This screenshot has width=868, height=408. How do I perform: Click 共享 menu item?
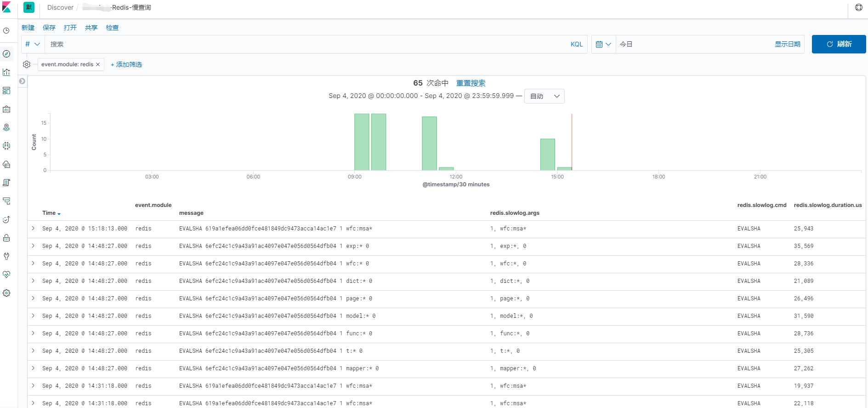point(91,28)
